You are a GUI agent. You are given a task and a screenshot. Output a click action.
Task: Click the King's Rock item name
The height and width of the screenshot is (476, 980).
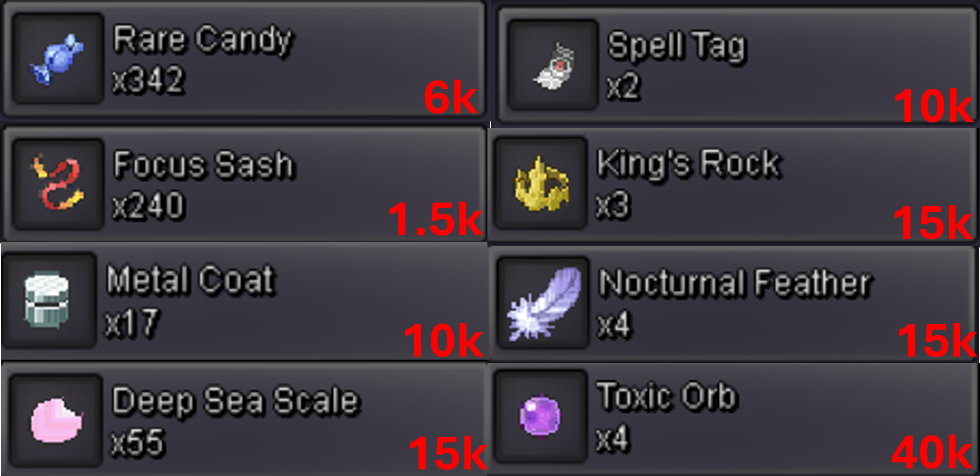click(x=689, y=164)
